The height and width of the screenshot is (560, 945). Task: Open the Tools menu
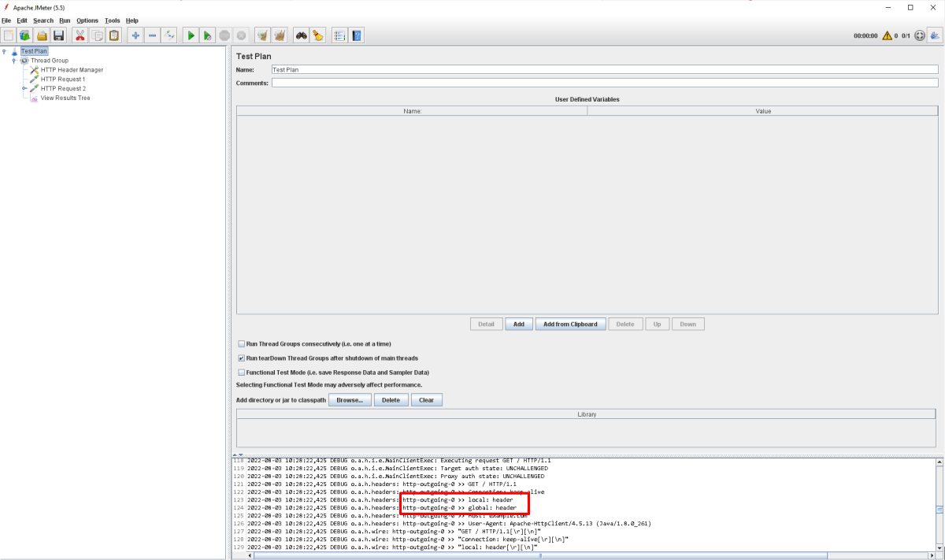[x=113, y=20]
